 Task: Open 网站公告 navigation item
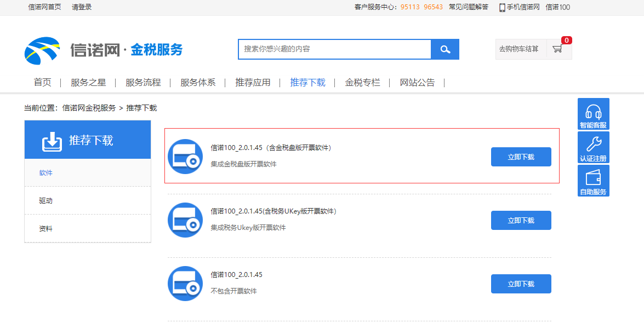coord(417,83)
